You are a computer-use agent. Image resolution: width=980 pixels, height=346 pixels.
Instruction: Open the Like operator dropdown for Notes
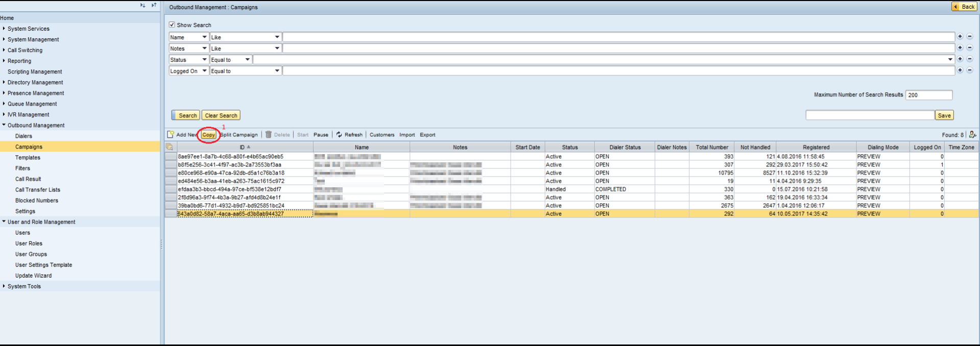tap(277, 48)
